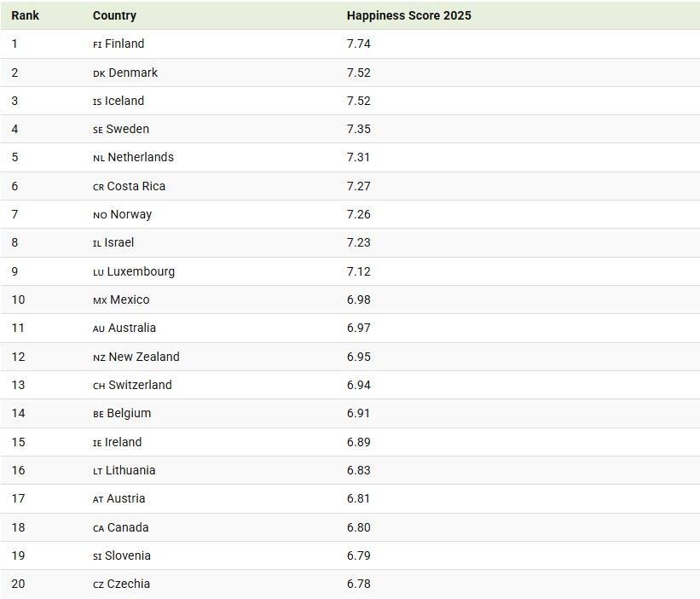Click the Happiness Score 2025 header
700x599 pixels.
(x=408, y=15)
